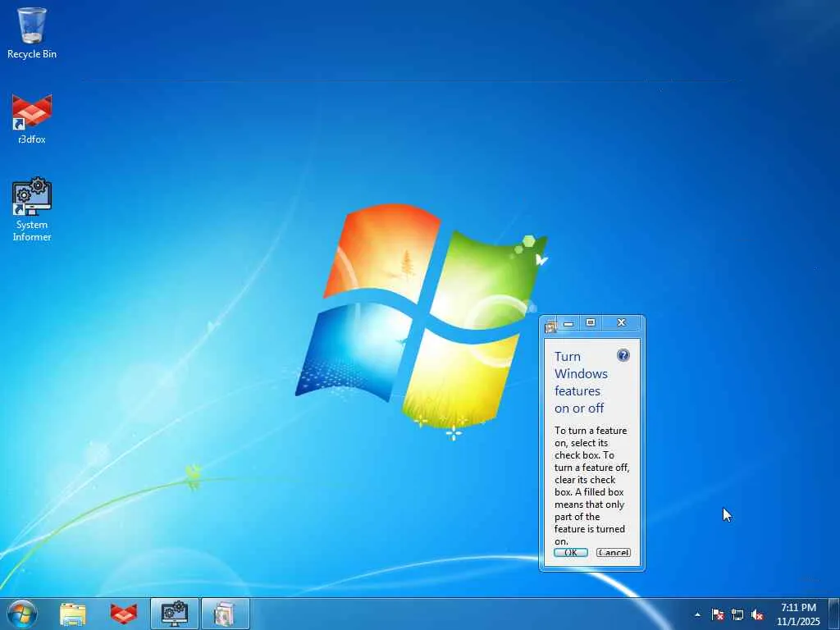This screenshot has height=630, width=840.
Task: Minimize the Windows Features window
Action: click(x=568, y=323)
